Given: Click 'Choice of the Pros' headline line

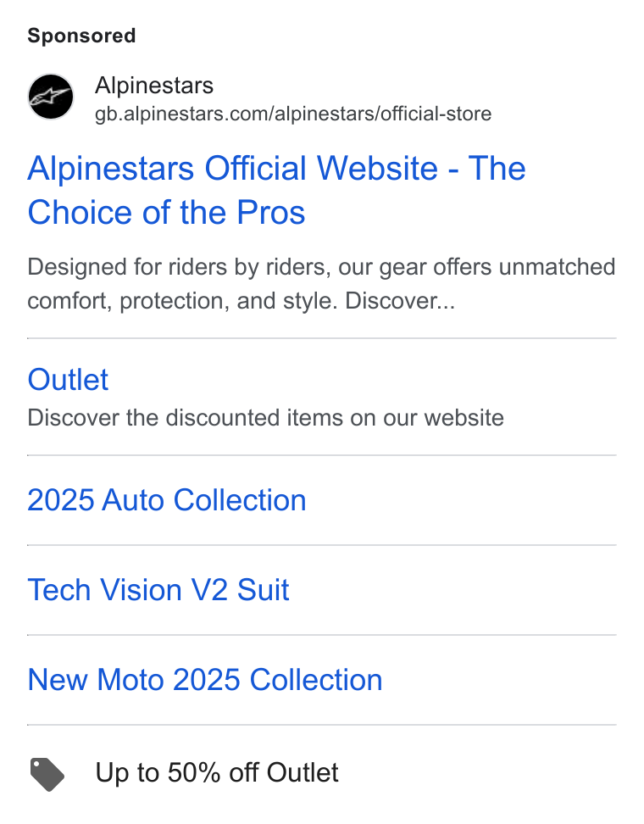Looking at the screenshot, I should 166,212.
